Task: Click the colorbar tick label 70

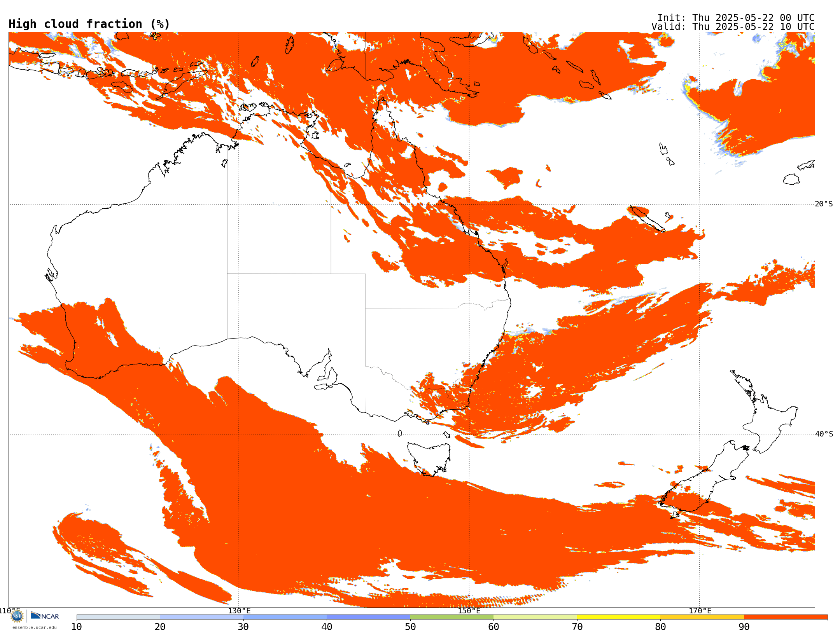Action: [x=577, y=627]
